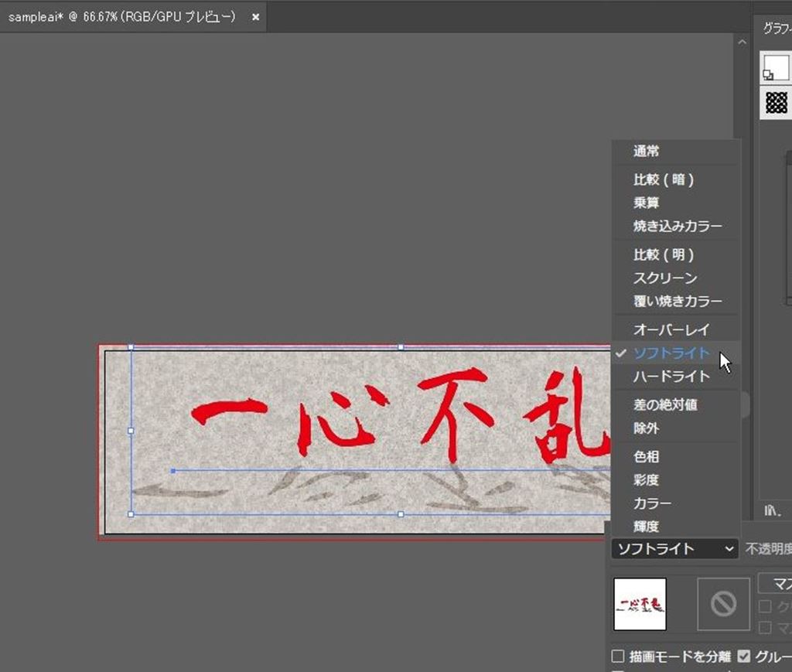Select the default graphic style swatch

[776, 67]
